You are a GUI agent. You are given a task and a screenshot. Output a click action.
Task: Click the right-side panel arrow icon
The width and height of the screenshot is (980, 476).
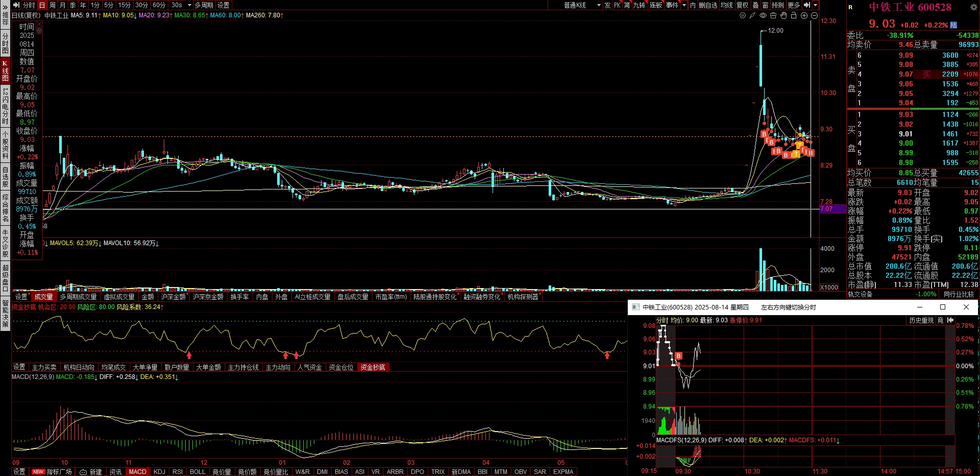point(807,5)
